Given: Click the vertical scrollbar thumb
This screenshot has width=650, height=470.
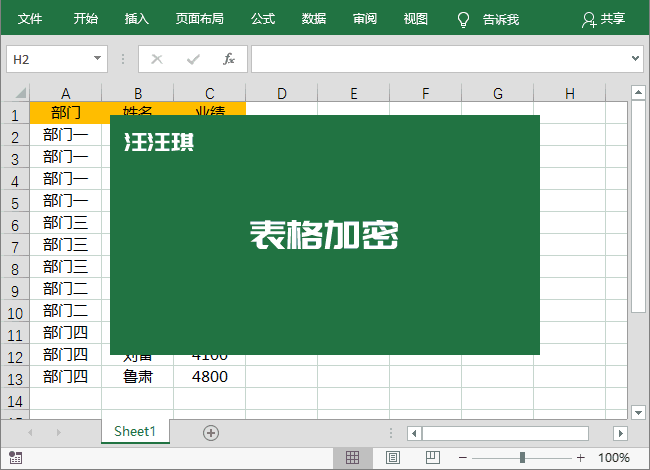Looking at the screenshot, I should point(638,206).
